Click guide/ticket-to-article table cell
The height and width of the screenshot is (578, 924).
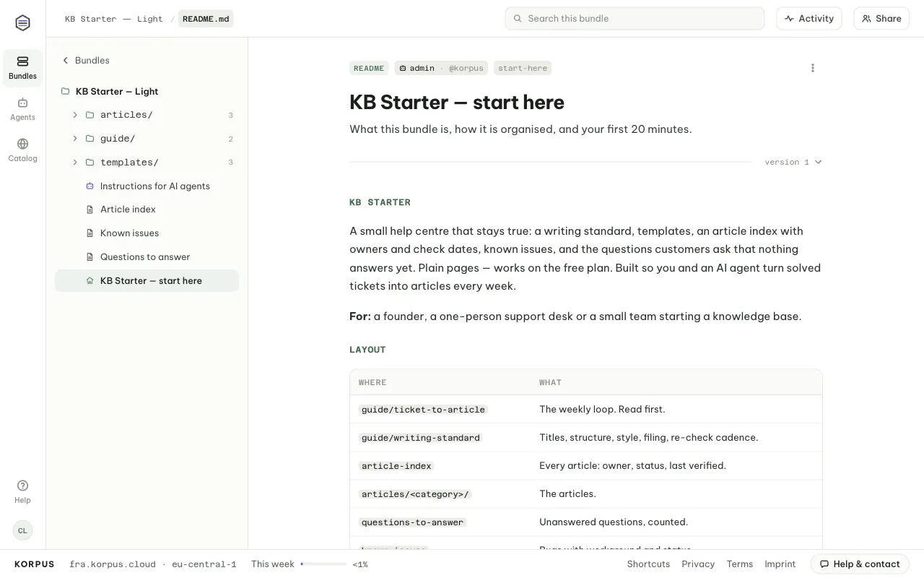[x=423, y=410]
